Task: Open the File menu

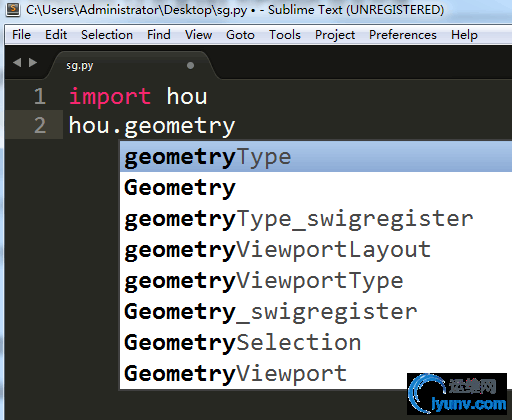Action: 21,35
